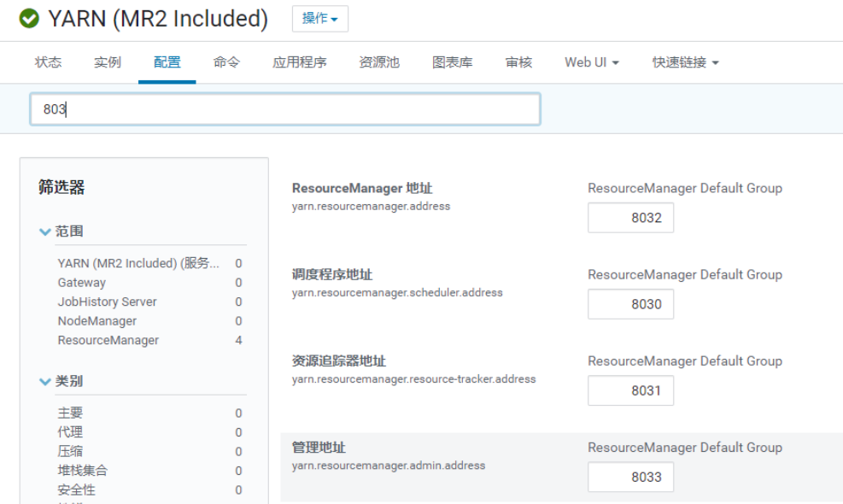The width and height of the screenshot is (843, 504).
Task: Filter by JobHistory Server scope
Action: click(107, 302)
